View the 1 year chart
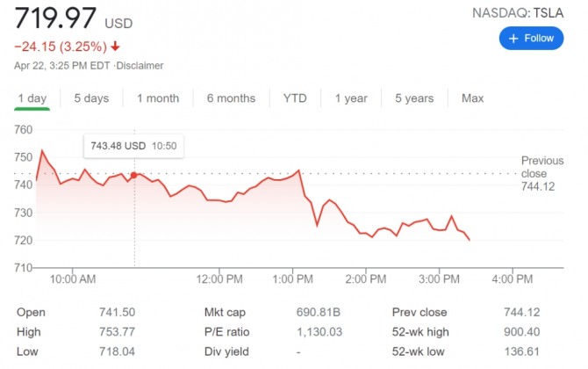The image size is (588, 369). pos(351,98)
